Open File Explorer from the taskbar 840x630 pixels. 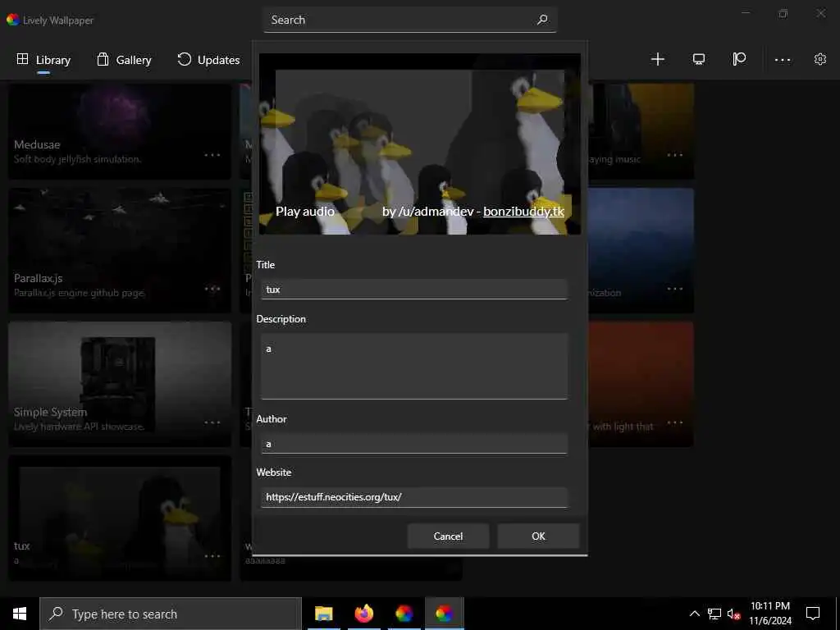coord(323,614)
